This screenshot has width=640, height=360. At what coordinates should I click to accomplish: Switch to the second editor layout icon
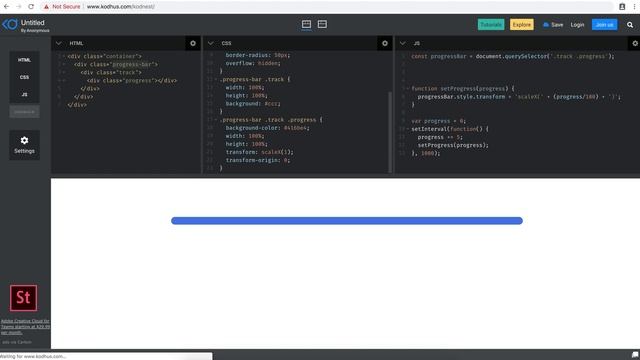322,24
